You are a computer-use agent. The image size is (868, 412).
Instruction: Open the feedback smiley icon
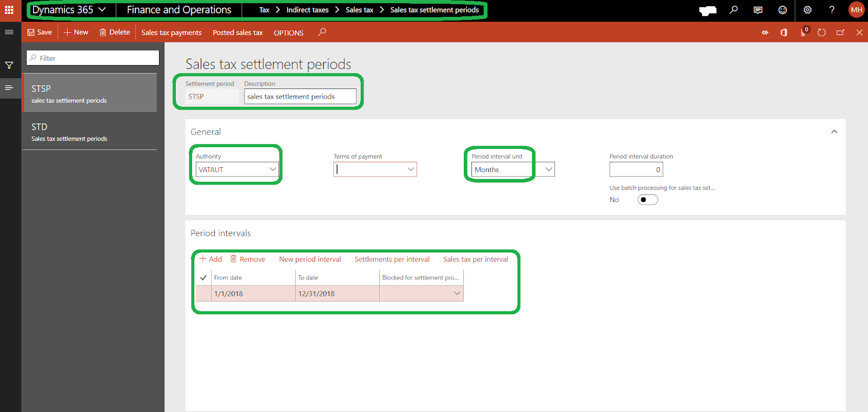coord(782,10)
